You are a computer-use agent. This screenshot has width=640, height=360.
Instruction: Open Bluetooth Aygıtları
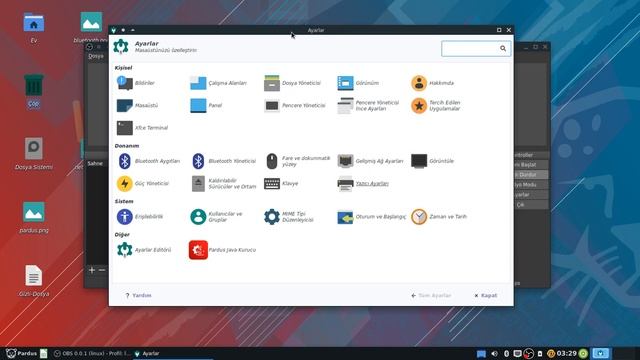point(148,161)
